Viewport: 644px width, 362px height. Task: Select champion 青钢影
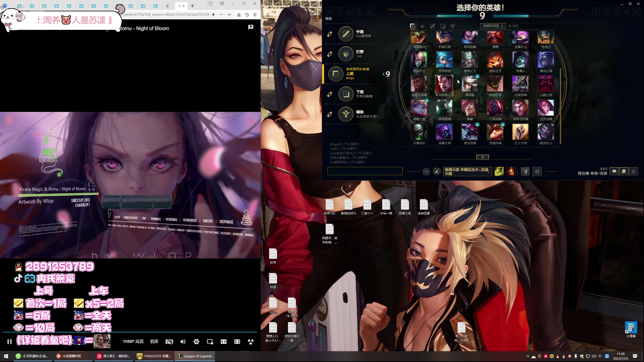tap(470, 84)
